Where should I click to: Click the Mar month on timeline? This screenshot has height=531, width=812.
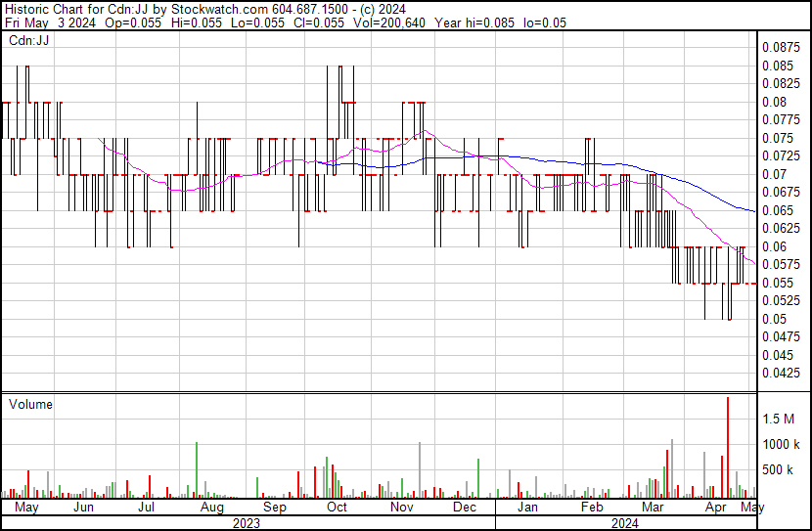653,507
